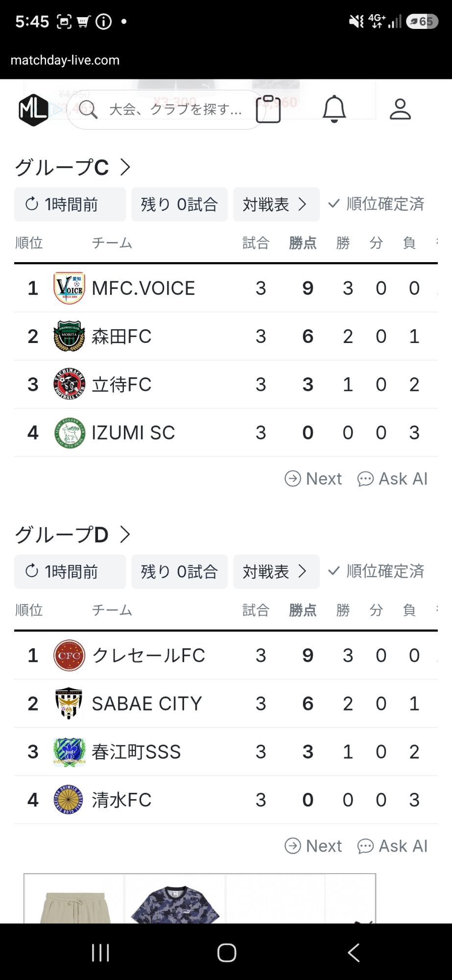The image size is (452, 980).
Task: Open the user profile icon
Action: [x=400, y=109]
